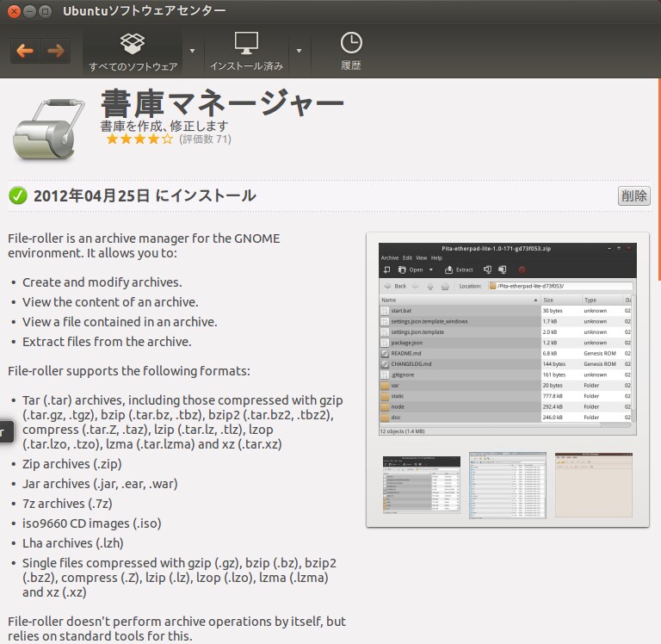
Task: Click the 書庫を作成、修正します subtitle
Action: (164, 126)
